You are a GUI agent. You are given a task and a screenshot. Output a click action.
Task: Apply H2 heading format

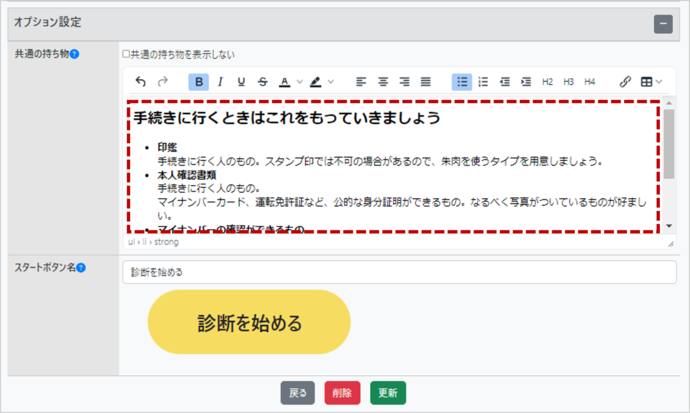(547, 82)
